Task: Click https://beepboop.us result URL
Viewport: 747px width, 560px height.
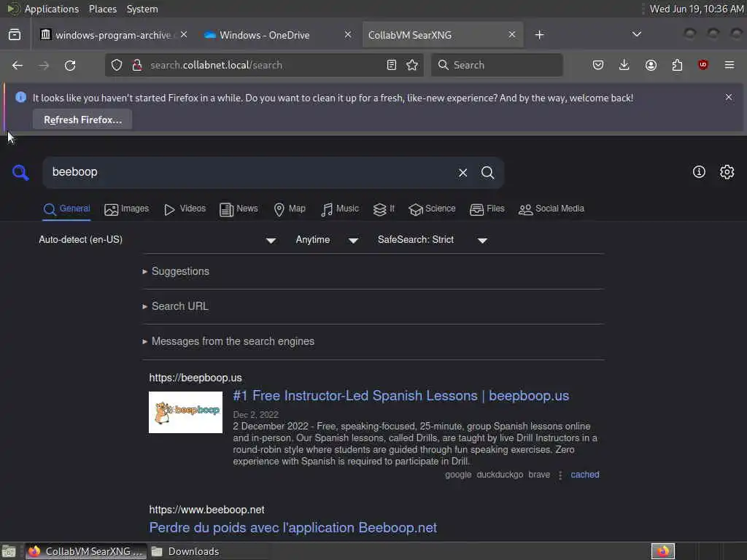Action: point(196,378)
